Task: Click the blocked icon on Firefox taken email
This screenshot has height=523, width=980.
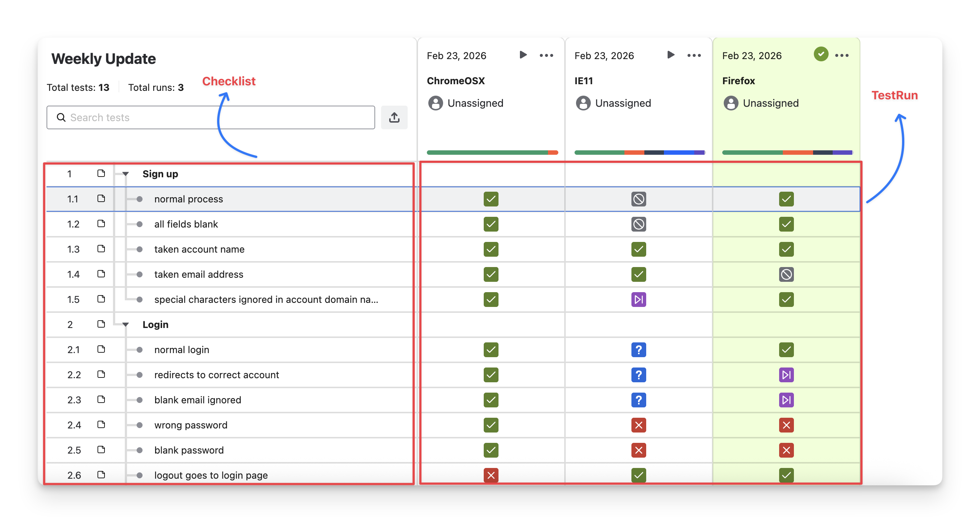Action: 786,274
